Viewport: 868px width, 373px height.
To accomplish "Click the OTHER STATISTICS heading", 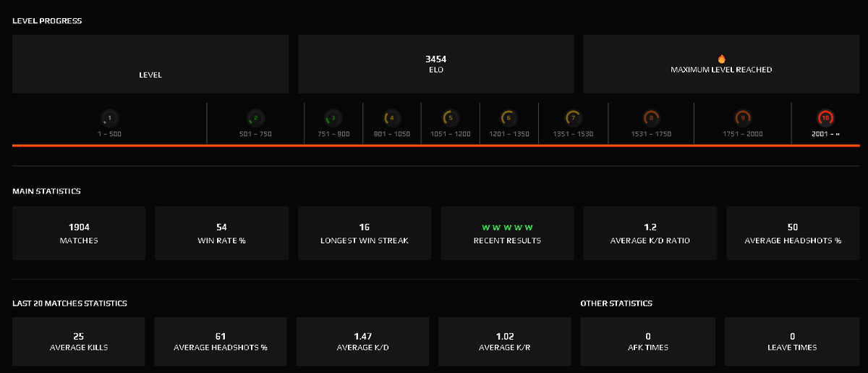I will [x=616, y=303].
